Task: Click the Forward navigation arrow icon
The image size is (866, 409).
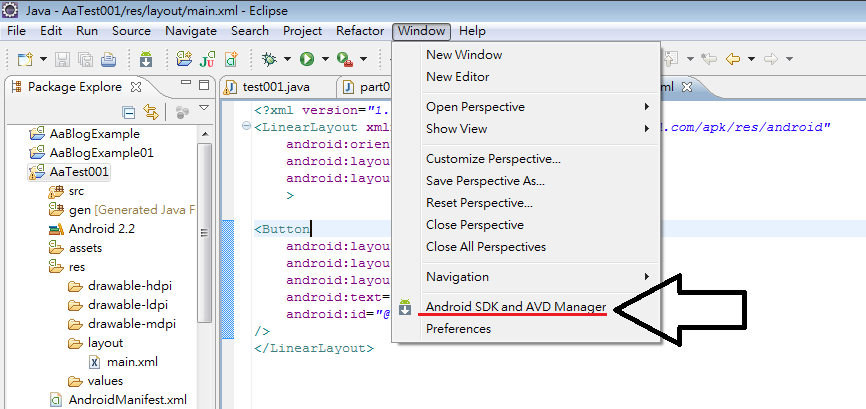Action: click(771, 59)
